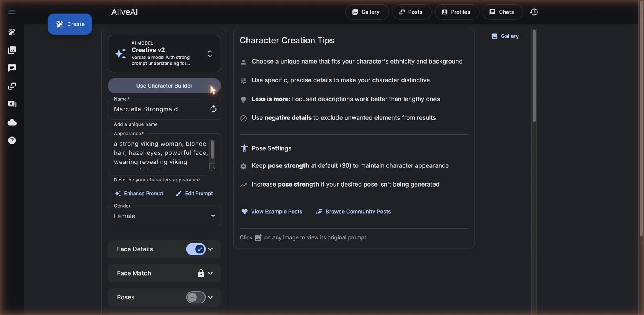
Task: Expand the Poses section chevron
Action: point(211,297)
